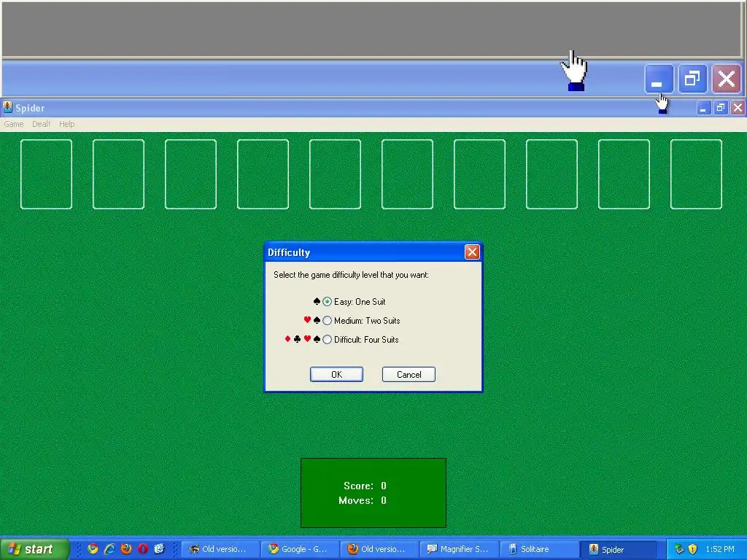The width and height of the screenshot is (747, 560).
Task: Click the last quick launch icon after Opera
Action: point(159,549)
